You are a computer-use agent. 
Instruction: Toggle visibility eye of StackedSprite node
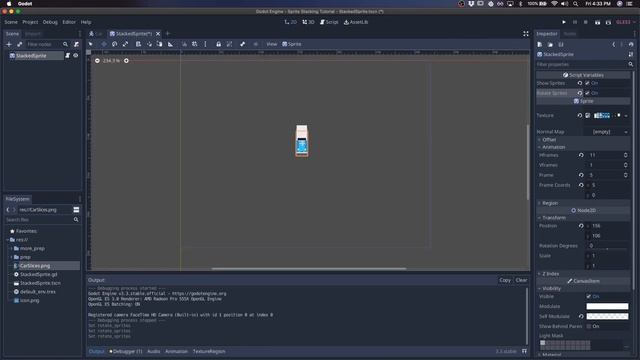(x=76, y=56)
